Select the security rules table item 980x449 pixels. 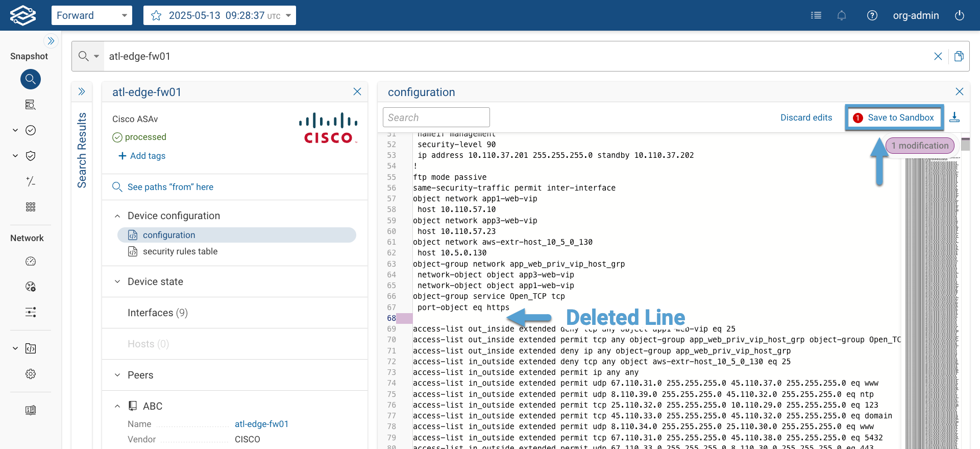click(x=180, y=251)
